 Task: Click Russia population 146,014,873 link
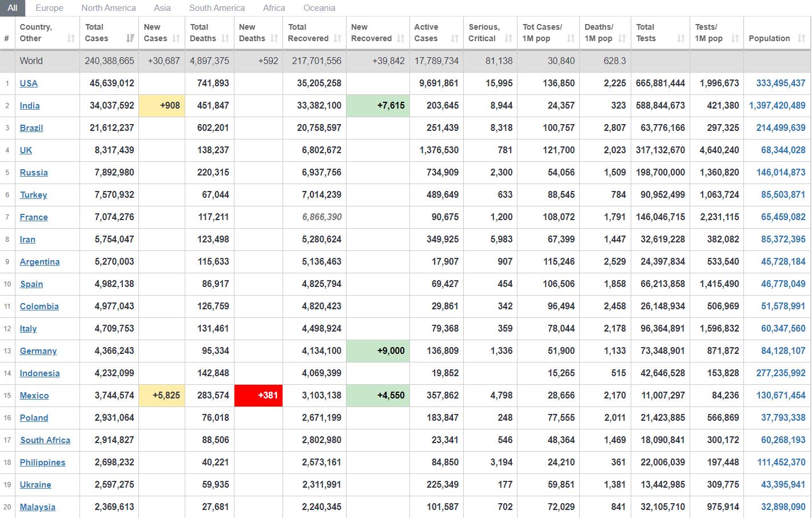(x=781, y=172)
